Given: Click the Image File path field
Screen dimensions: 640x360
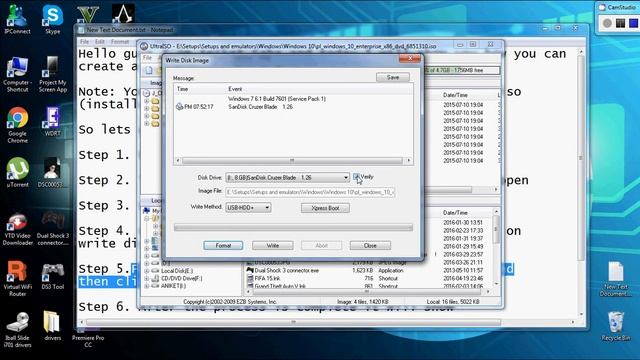Looking at the screenshot, I should (x=310, y=192).
